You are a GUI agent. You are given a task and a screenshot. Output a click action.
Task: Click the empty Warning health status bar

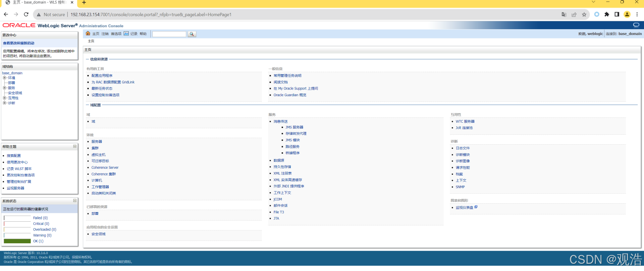coord(17,235)
